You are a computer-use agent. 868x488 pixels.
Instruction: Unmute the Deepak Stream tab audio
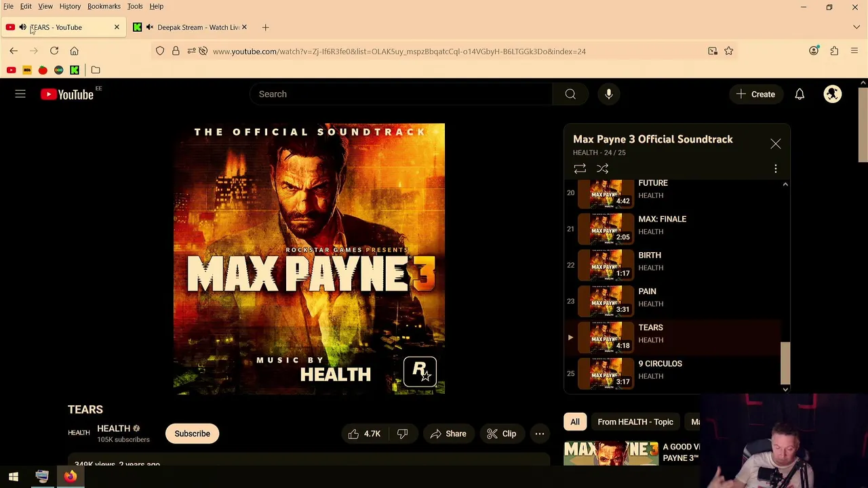tap(150, 27)
